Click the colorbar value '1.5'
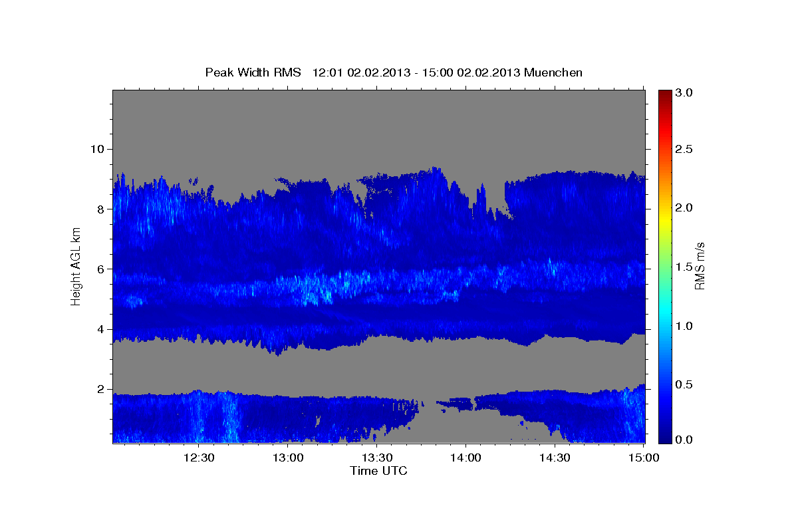The width and height of the screenshot is (798, 532). click(x=684, y=267)
